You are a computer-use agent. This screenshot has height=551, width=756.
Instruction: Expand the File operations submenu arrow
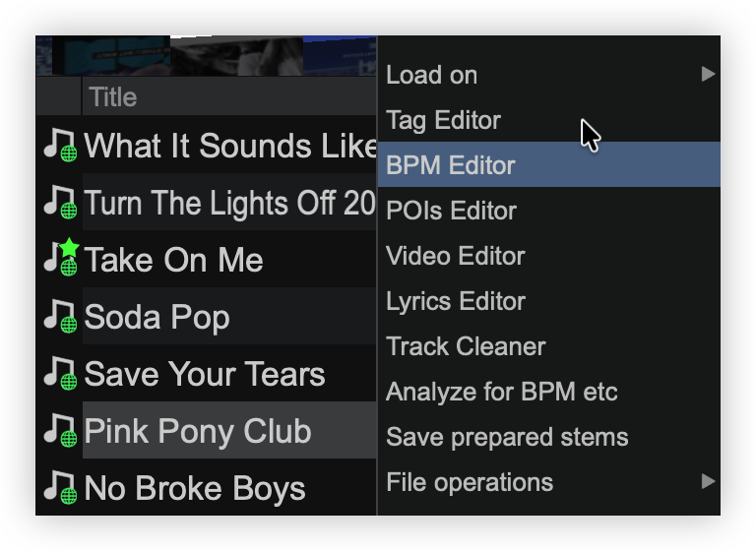point(707,482)
